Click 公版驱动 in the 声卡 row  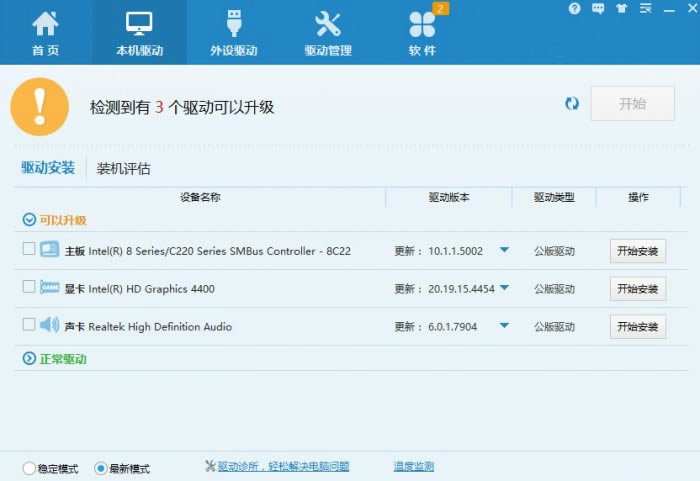[554, 326]
